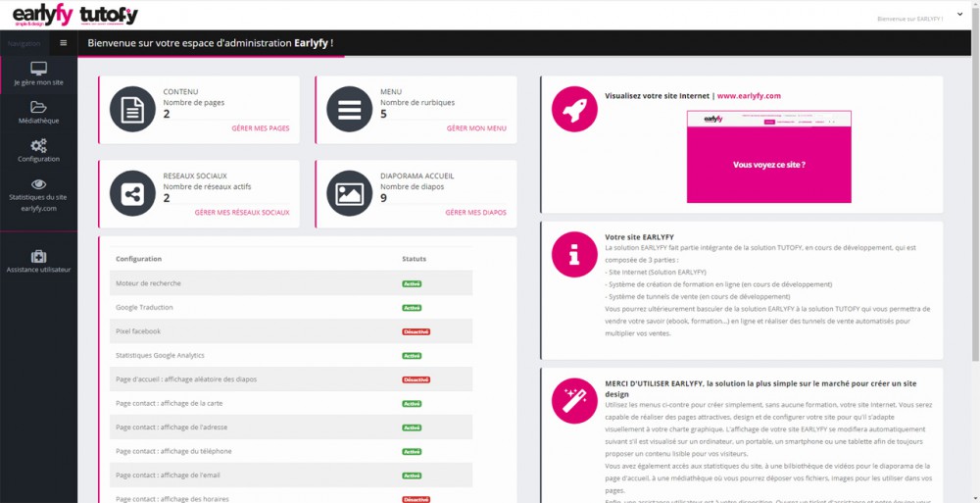The width and height of the screenshot is (980, 503).
Task: Toggle affichage aléatoire des diapos Désactivé badge
Action: click(x=416, y=379)
